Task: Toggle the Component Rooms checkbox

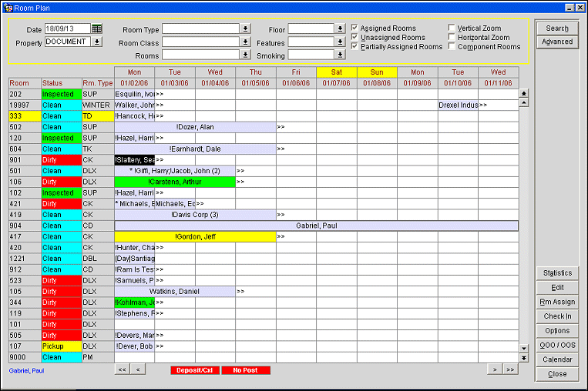Action: coord(452,47)
